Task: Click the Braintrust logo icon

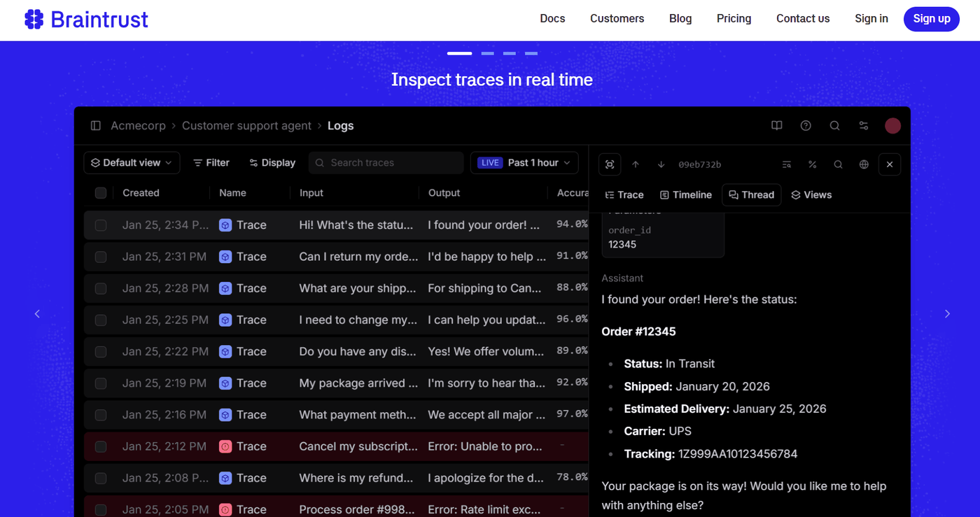Action: pos(34,19)
